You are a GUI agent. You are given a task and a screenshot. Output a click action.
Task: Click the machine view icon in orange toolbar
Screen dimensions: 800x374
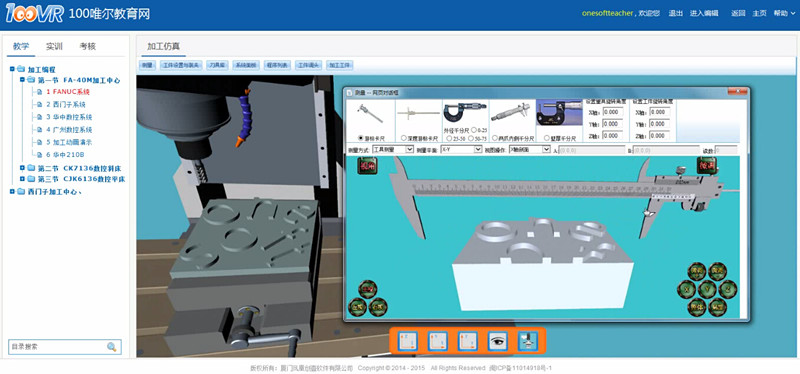528,341
